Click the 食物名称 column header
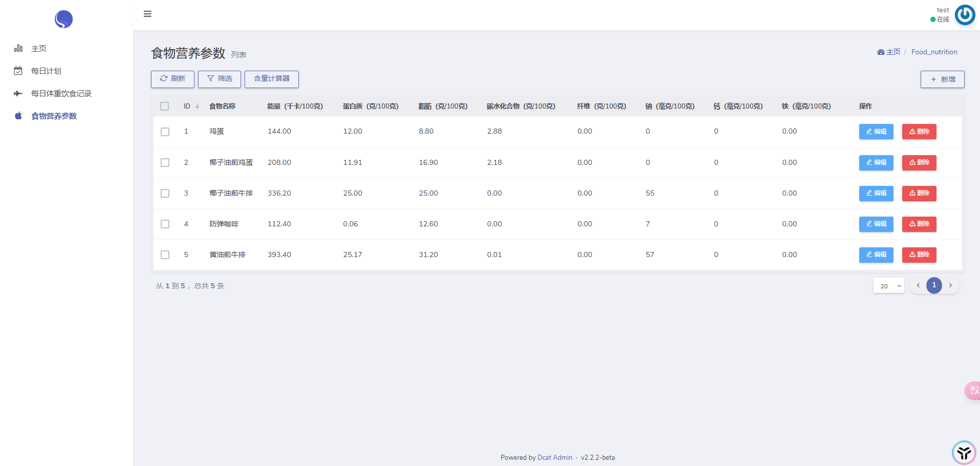Image resolution: width=980 pixels, height=466 pixels. click(222, 106)
